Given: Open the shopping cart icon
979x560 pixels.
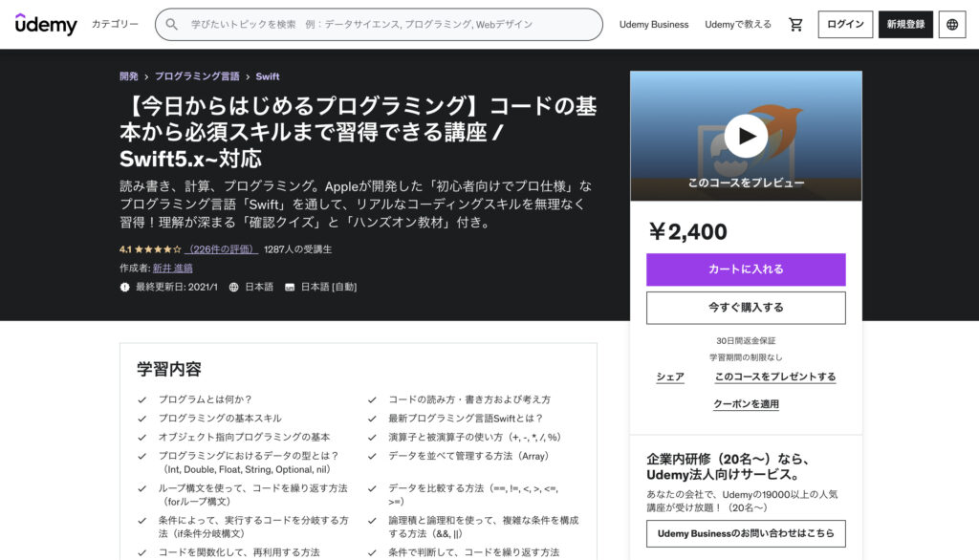Looking at the screenshot, I should [x=795, y=24].
